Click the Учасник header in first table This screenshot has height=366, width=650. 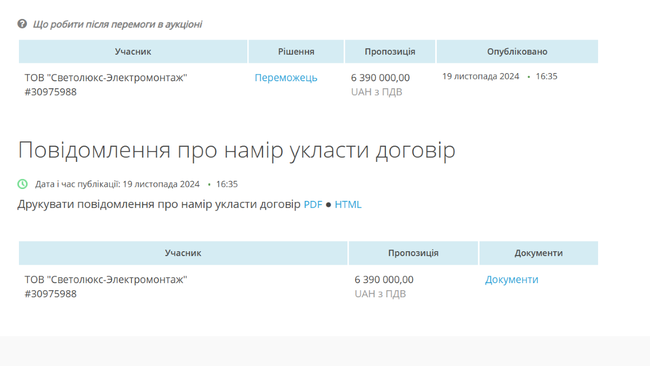click(x=133, y=51)
